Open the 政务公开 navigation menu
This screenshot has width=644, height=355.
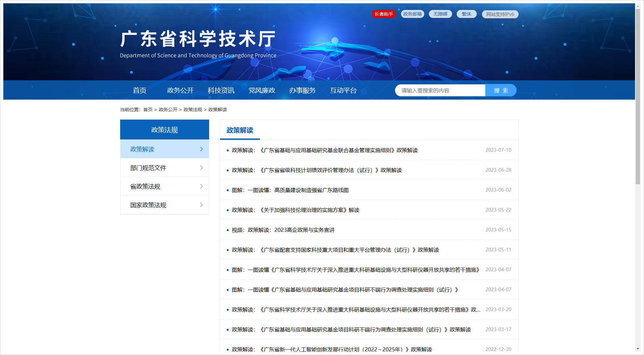pyautogui.click(x=180, y=90)
